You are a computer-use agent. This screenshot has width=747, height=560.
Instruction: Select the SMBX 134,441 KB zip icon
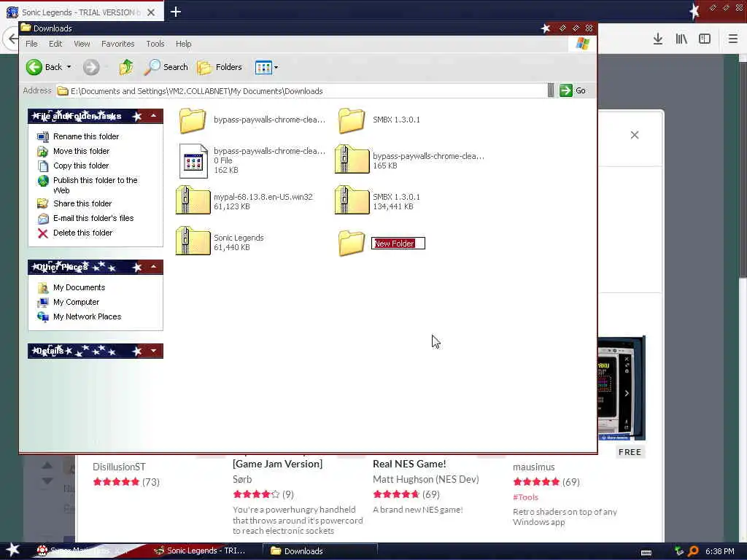352,201
